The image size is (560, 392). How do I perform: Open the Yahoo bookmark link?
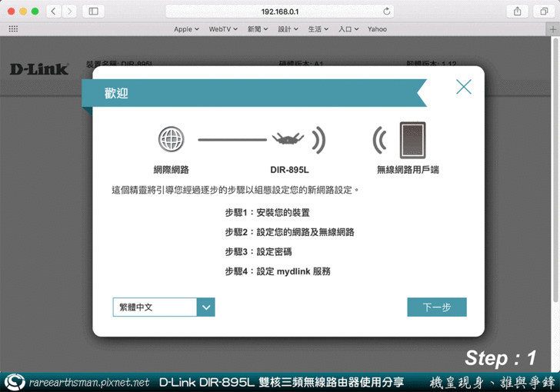[377, 29]
